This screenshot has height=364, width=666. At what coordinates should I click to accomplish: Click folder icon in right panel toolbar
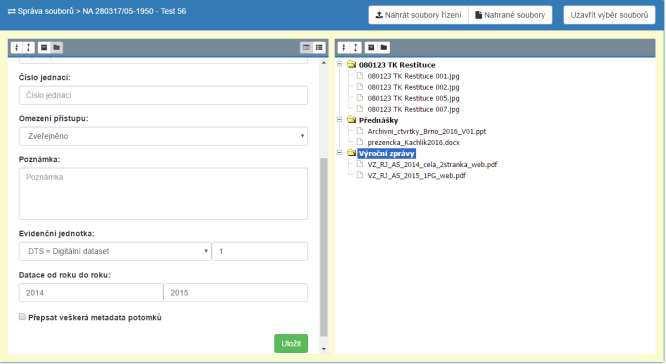click(x=384, y=48)
